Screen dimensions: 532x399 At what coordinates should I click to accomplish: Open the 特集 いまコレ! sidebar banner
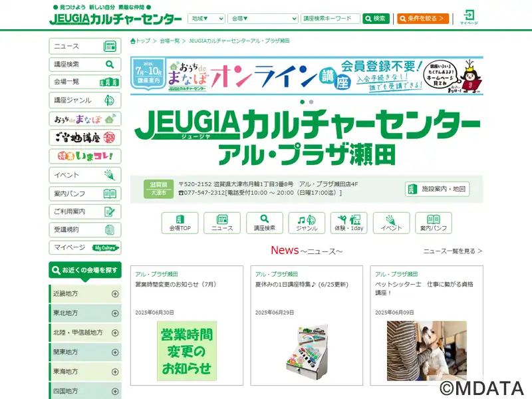(85, 156)
